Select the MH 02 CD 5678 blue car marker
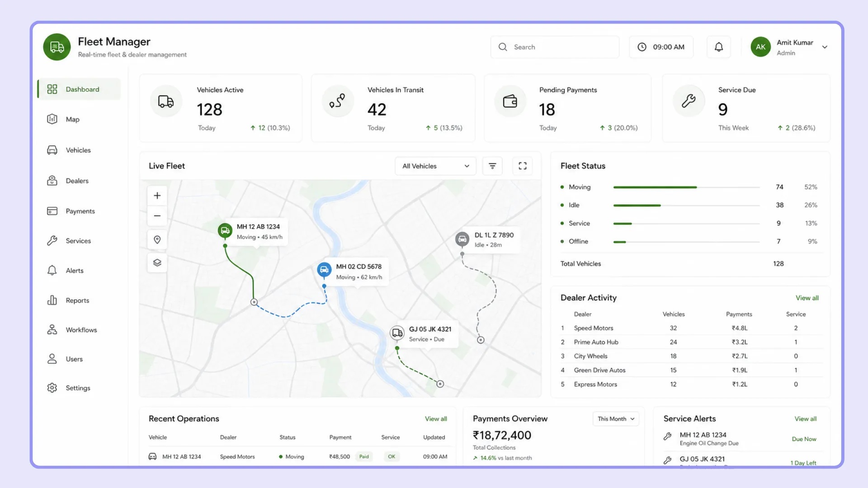This screenshot has height=488, width=868. coord(324,270)
